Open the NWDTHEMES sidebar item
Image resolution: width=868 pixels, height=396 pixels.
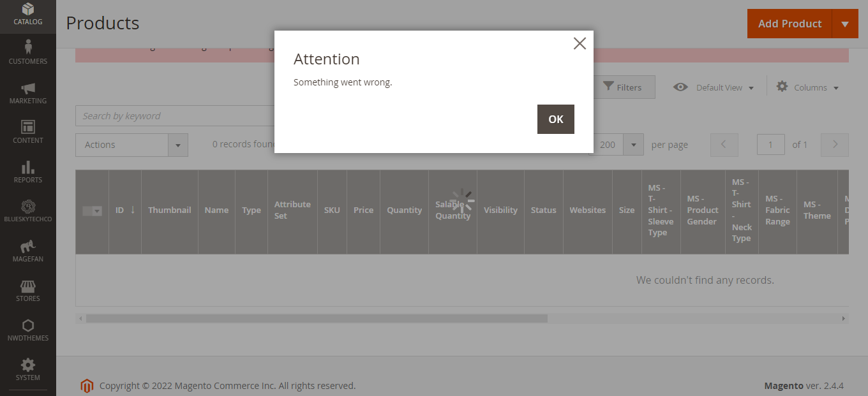28,328
